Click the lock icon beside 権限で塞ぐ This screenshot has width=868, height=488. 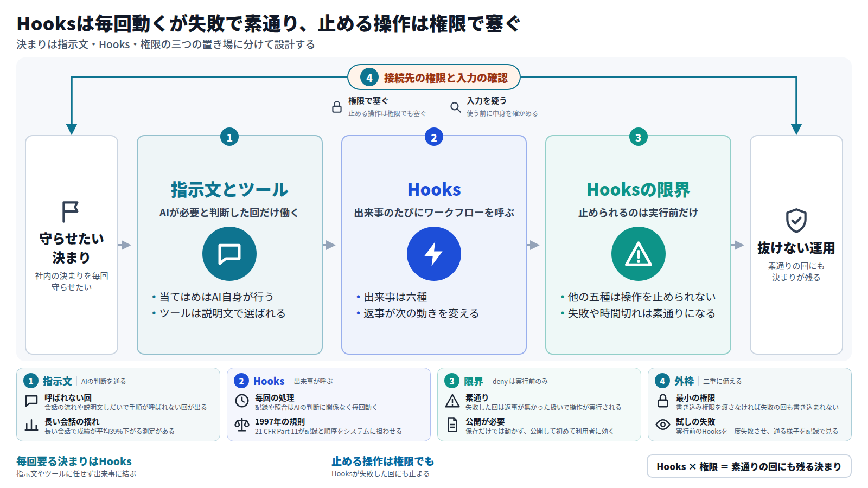(337, 107)
